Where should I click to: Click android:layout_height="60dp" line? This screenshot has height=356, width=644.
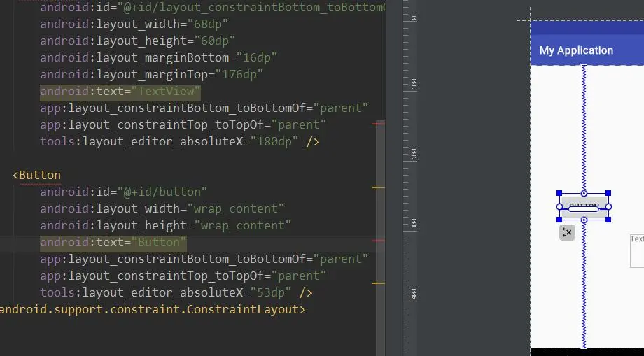(x=138, y=41)
